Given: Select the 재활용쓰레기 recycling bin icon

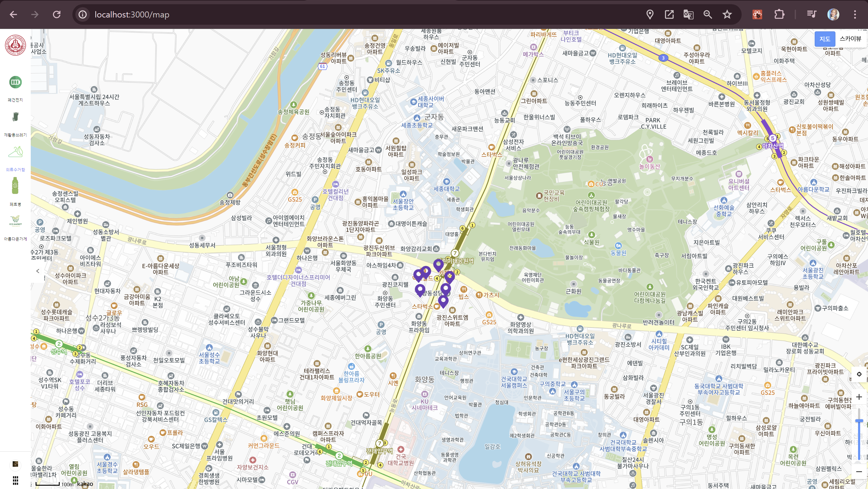Looking at the screenshot, I should (15, 117).
